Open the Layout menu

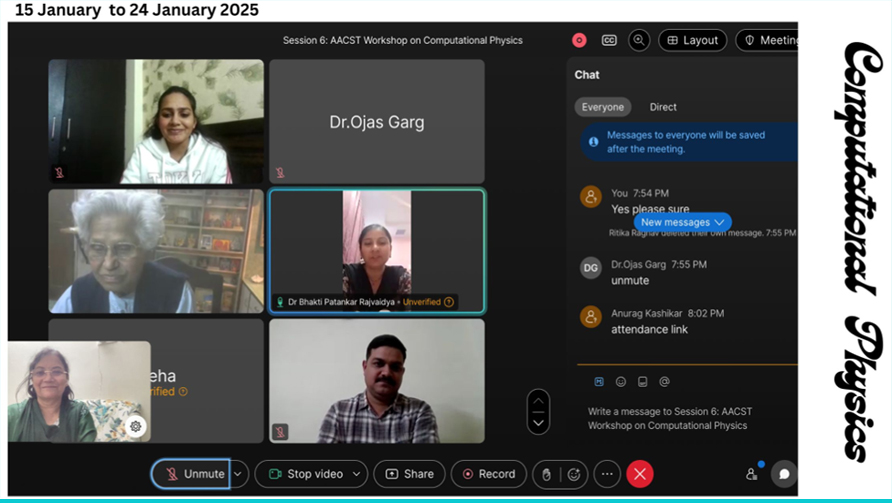(692, 40)
